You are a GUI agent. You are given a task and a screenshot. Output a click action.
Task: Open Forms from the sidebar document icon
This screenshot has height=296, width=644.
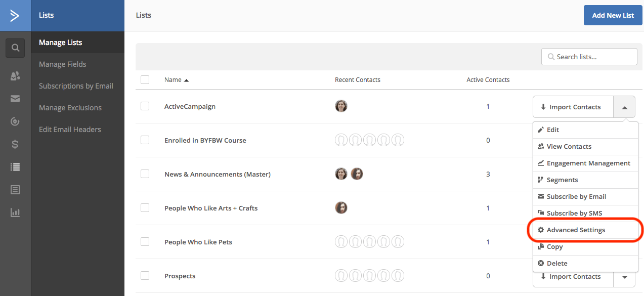tap(15, 190)
